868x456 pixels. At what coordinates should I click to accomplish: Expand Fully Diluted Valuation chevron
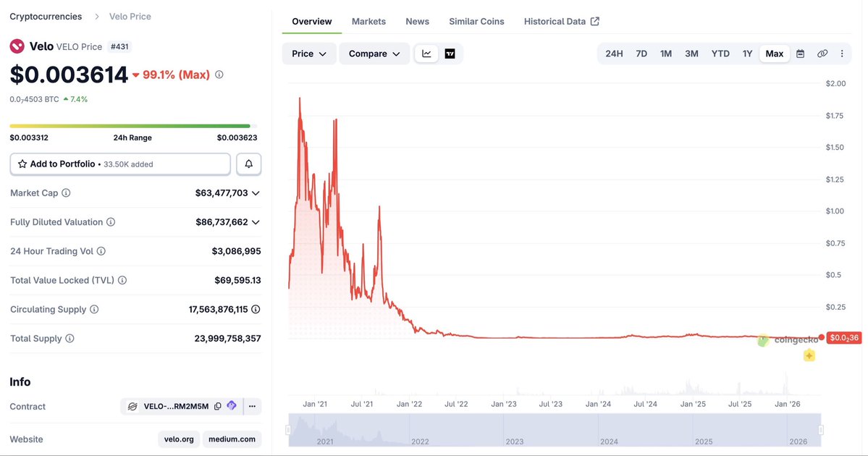tap(256, 222)
